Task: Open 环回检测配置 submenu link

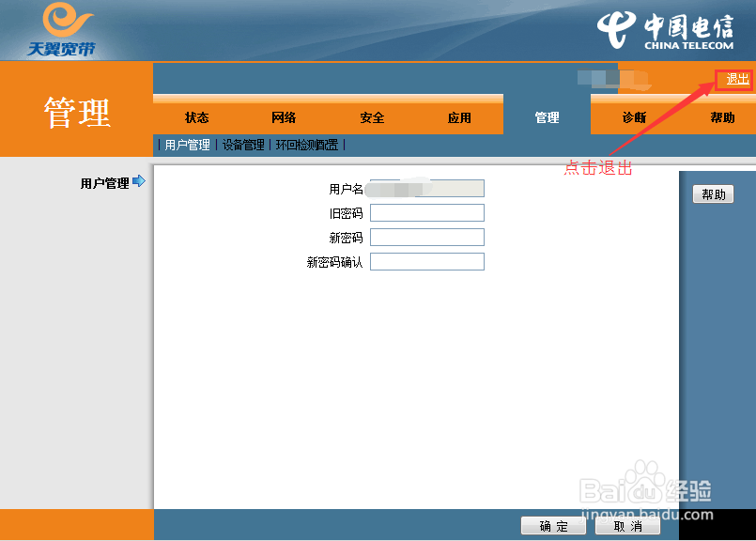Action: point(307,145)
